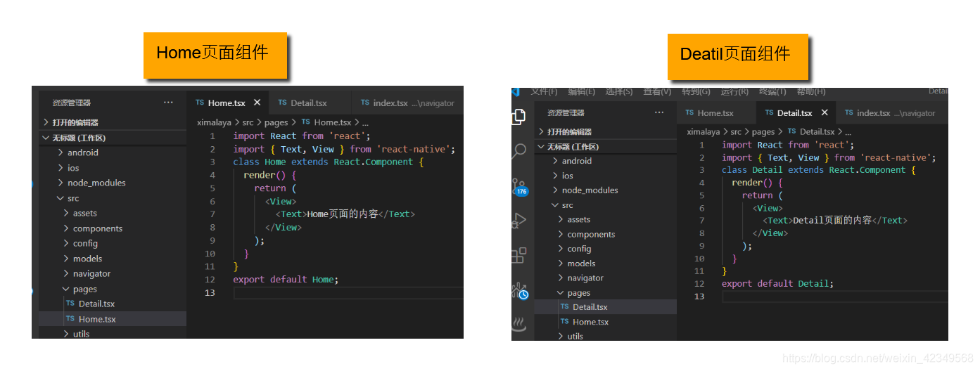Open the 运行(R) menu
This screenshot has height=371, width=980.
[x=734, y=92]
